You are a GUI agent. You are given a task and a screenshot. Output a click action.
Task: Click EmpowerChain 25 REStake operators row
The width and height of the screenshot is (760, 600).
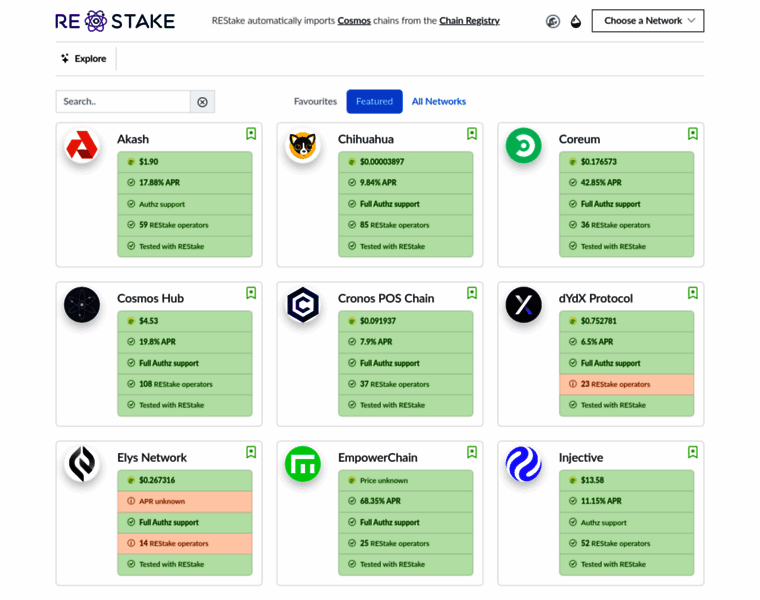[406, 543]
